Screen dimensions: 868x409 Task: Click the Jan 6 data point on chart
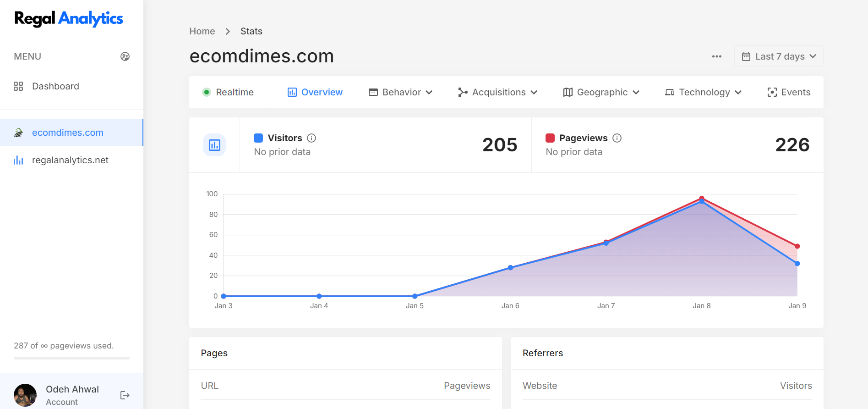511,268
